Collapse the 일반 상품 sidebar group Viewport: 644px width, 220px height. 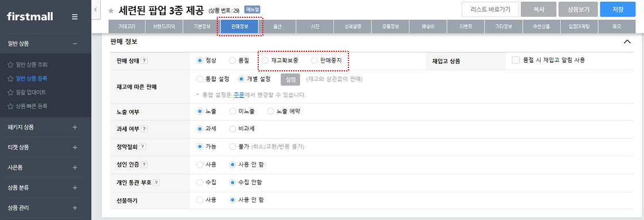(75, 44)
